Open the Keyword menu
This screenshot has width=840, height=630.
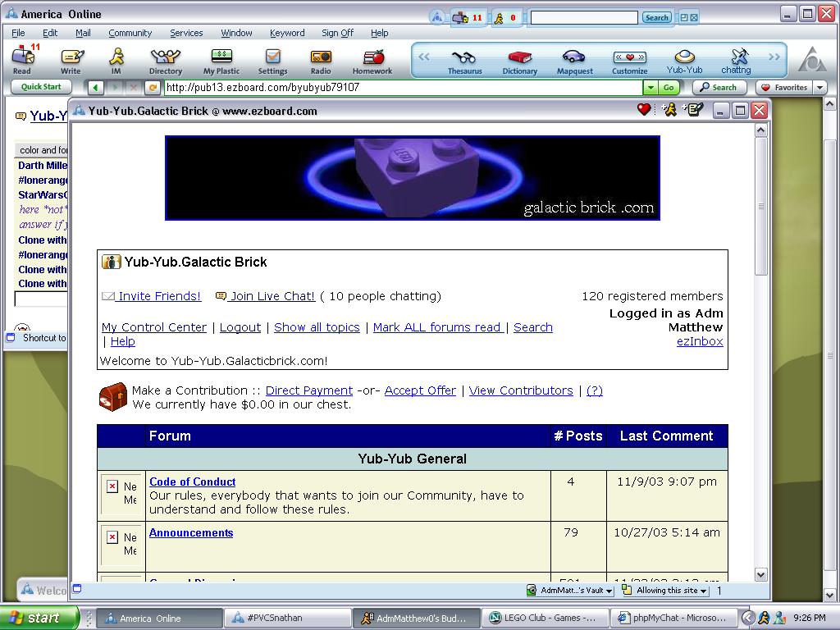tap(287, 33)
